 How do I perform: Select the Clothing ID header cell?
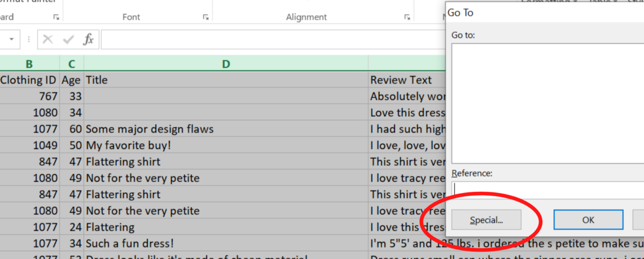click(x=29, y=80)
